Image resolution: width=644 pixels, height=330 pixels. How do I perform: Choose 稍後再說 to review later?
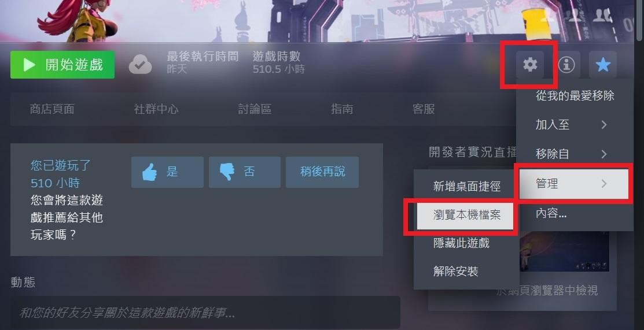322,172
